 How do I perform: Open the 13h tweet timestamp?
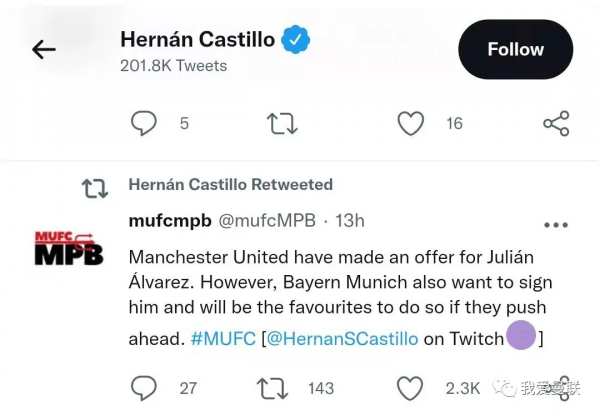click(349, 220)
